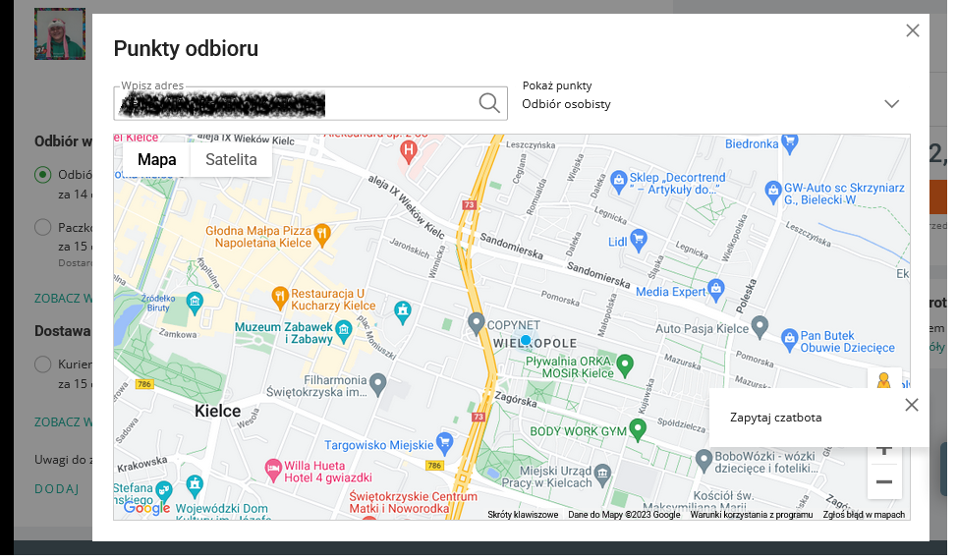Switch to Satelita map view
This screenshot has width=957, height=560.
tap(231, 160)
